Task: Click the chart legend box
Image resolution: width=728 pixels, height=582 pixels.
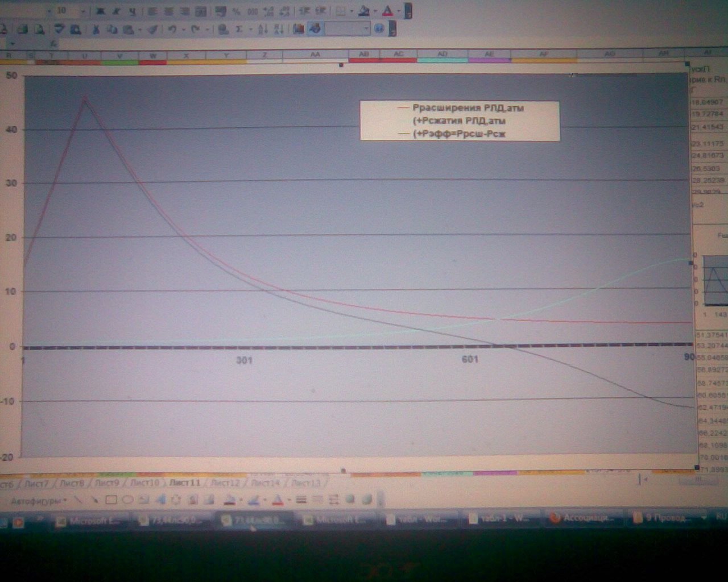Action: coord(460,120)
